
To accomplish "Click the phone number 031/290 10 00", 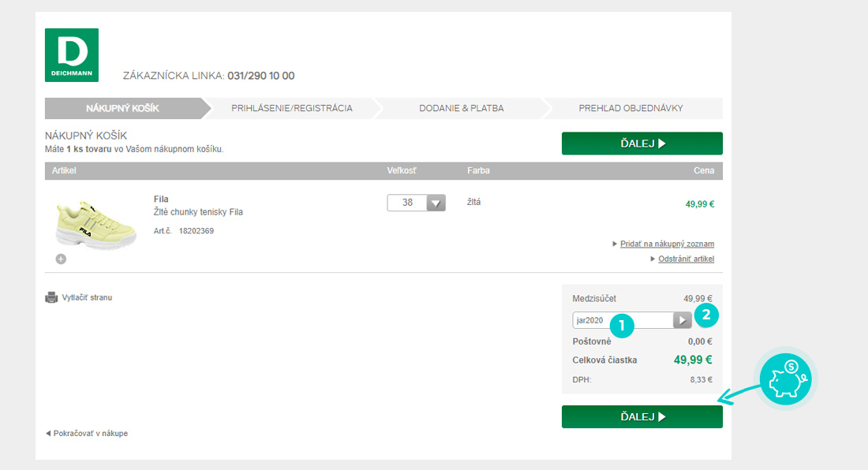I will pyautogui.click(x=260, y=76).
